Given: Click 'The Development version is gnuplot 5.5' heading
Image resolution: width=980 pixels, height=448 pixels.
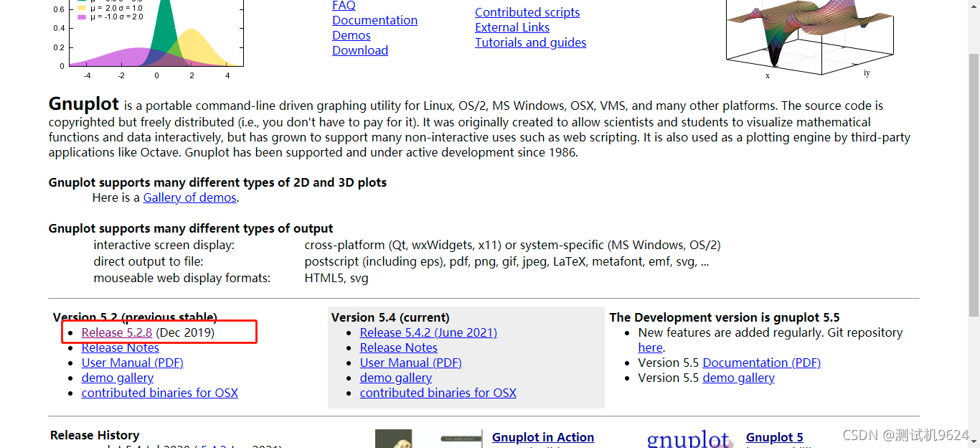Looking at the screenshot, I should (x=725, y=317).
